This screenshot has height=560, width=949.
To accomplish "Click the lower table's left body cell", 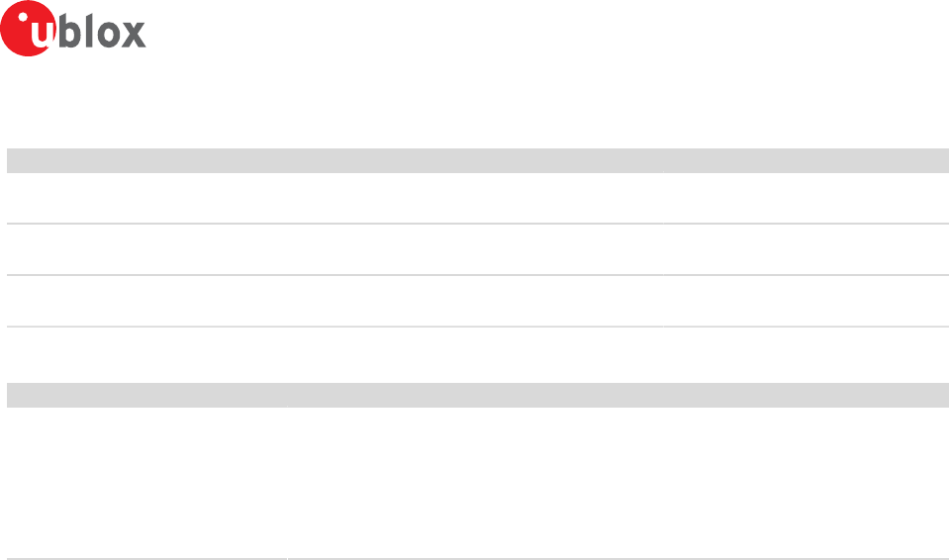I will [x=147, y=483].
